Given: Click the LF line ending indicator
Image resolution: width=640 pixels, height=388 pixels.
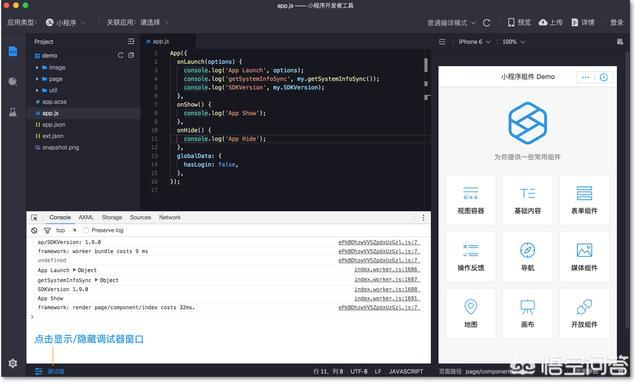Looking at the screenshot, I should click(378, 372).
